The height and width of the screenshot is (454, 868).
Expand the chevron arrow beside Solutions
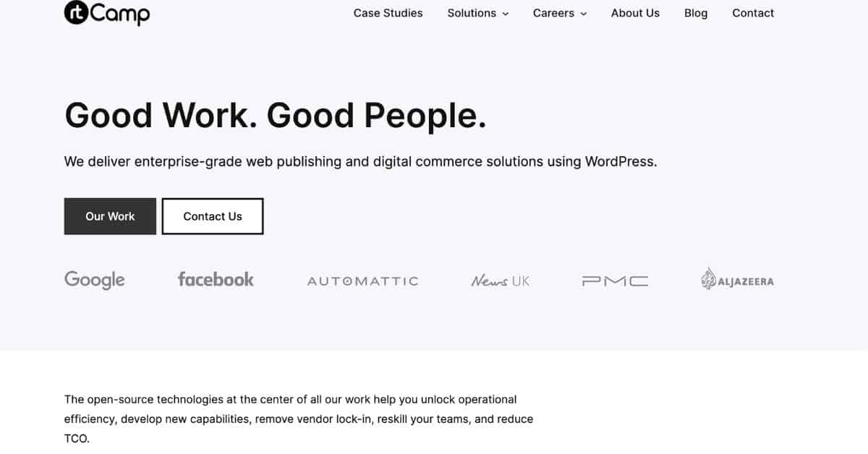click(506, 14)
